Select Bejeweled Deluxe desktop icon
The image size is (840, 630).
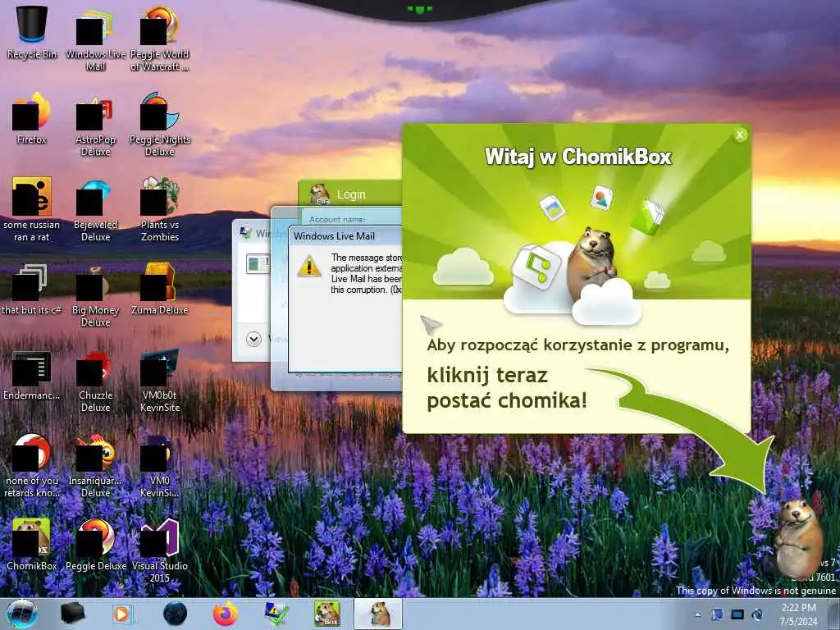[x=95, y=209]
